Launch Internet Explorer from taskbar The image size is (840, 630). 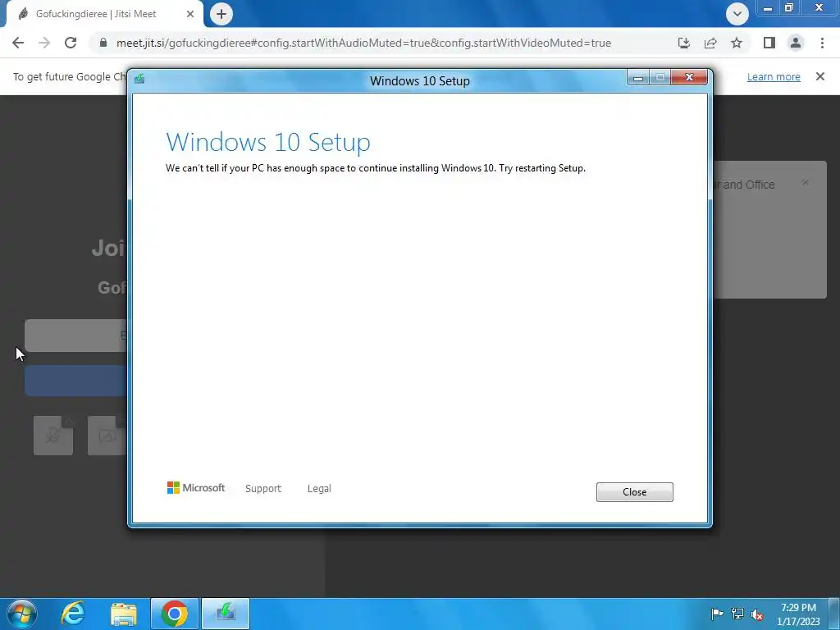coord(73,614)
